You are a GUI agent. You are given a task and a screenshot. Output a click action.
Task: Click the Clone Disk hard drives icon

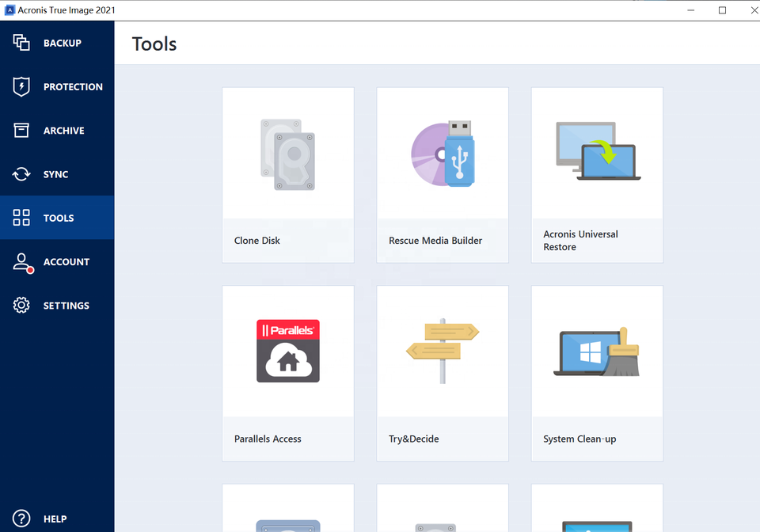click(x=288, y=154)
